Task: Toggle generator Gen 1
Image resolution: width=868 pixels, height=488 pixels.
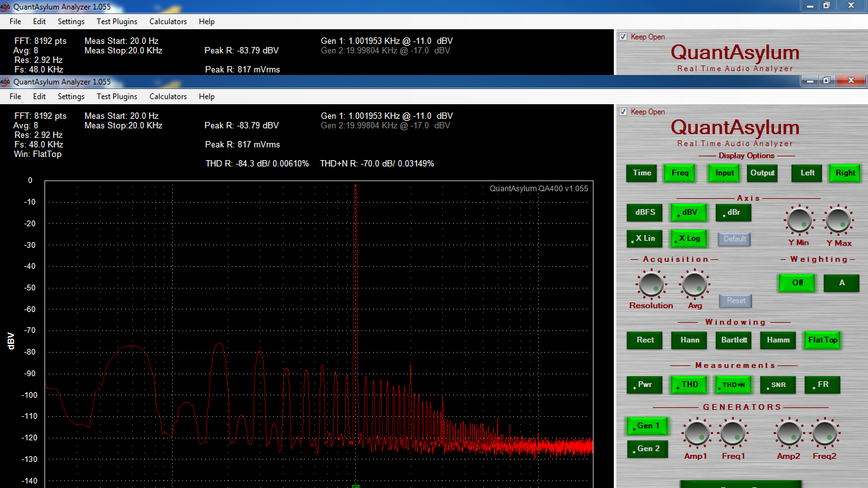Action: click(648, 426)
